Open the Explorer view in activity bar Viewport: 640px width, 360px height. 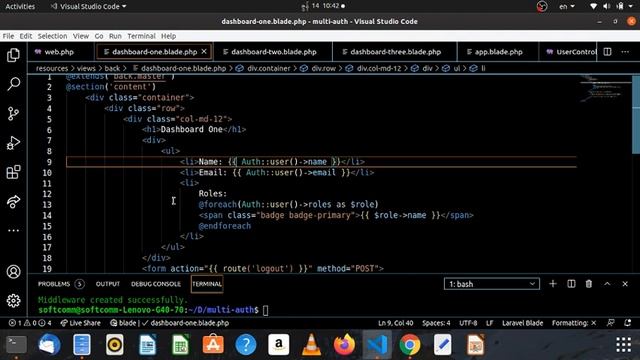[13, 55]
